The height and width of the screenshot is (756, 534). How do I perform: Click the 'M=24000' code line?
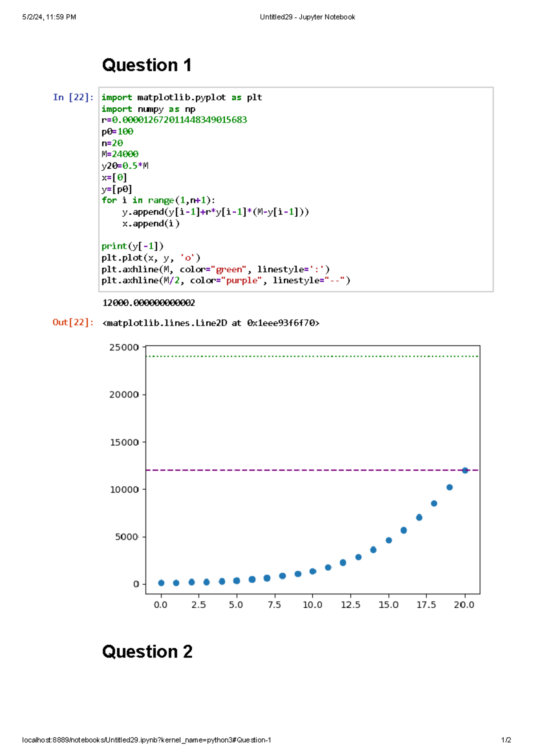pos(120,154)
